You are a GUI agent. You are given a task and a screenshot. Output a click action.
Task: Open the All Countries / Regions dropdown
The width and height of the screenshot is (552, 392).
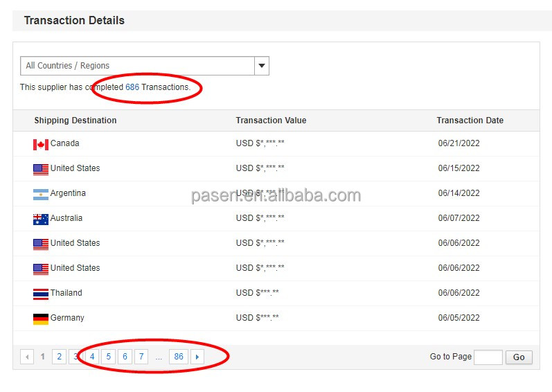point(137,66)
